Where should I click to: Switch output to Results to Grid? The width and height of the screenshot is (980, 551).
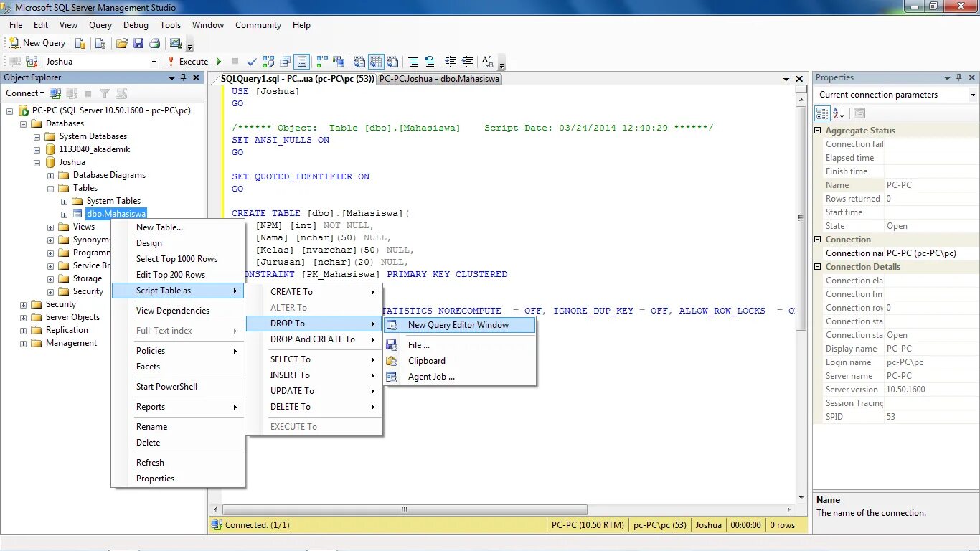point(376,62)
